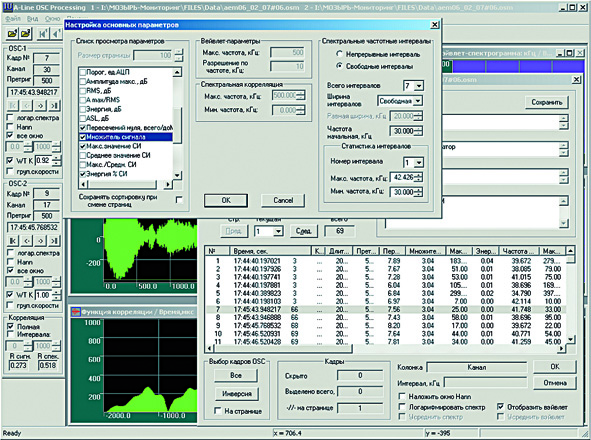Open the Файл menu
The width and height of the screenshot is (591, 440).
13,18
